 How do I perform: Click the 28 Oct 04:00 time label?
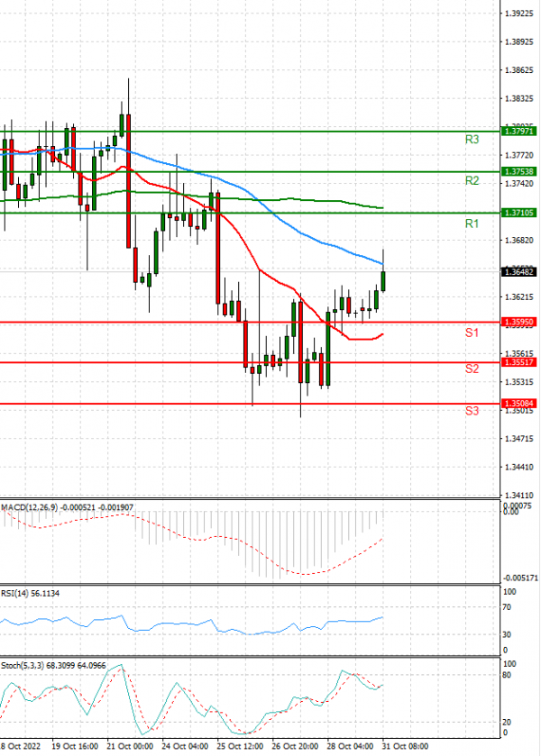coord(350,746)
